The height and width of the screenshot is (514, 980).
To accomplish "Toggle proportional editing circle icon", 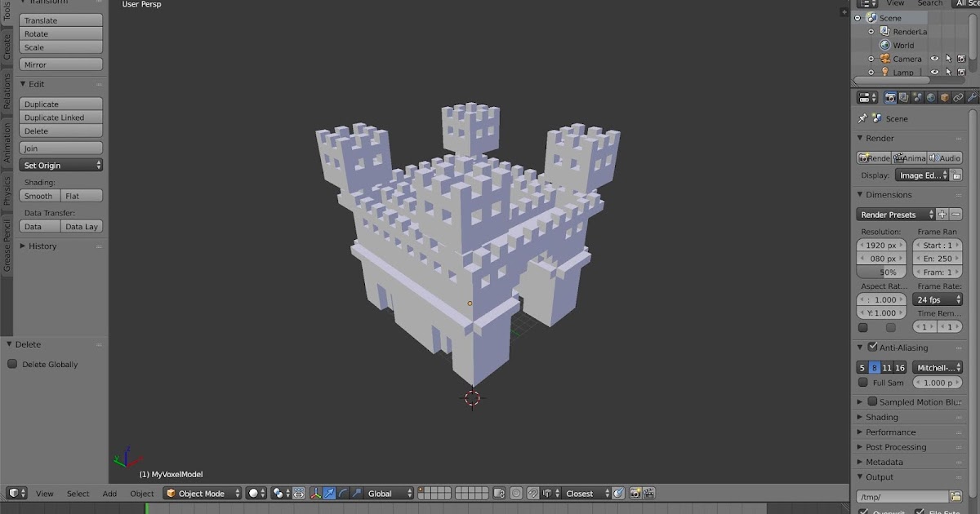I will [x=516, y=494].
